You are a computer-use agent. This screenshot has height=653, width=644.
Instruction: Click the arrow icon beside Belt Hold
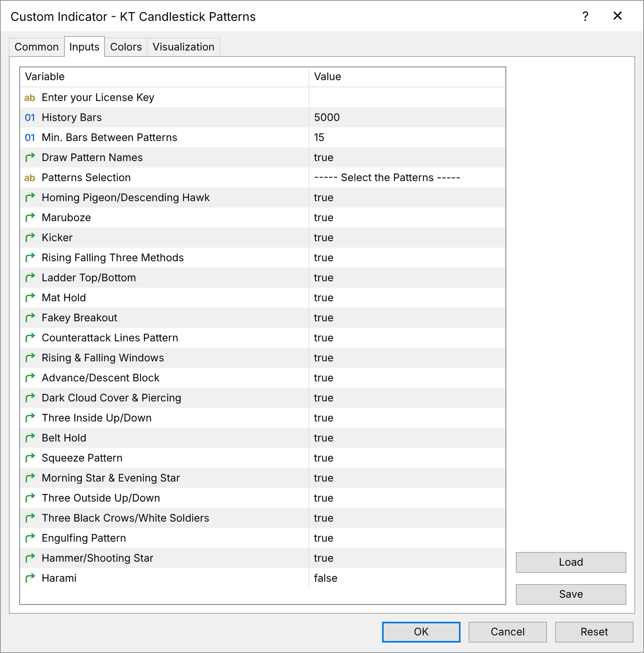coord(30,438)
